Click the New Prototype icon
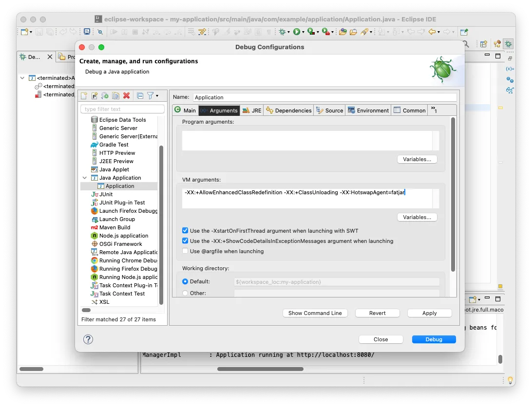This screenshot has width=532, height=407. click(x=94, y=95)
